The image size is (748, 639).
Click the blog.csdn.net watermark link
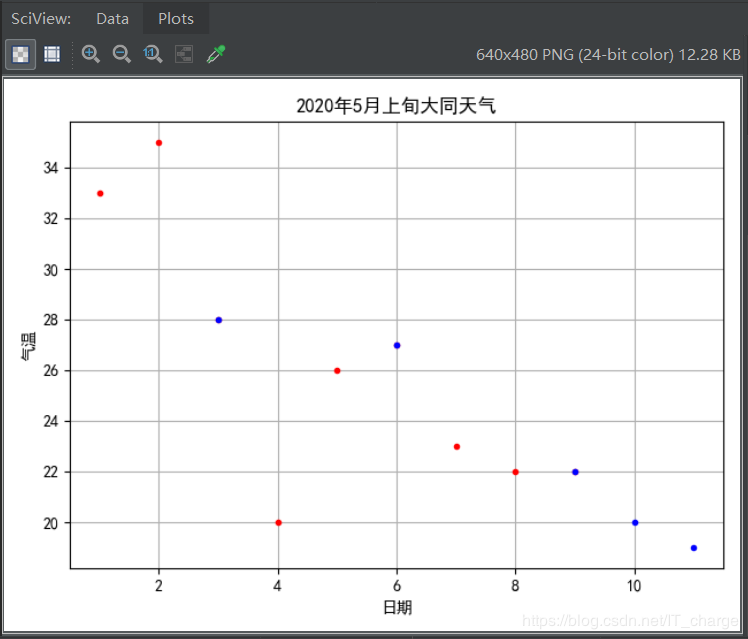coord(630,620)
